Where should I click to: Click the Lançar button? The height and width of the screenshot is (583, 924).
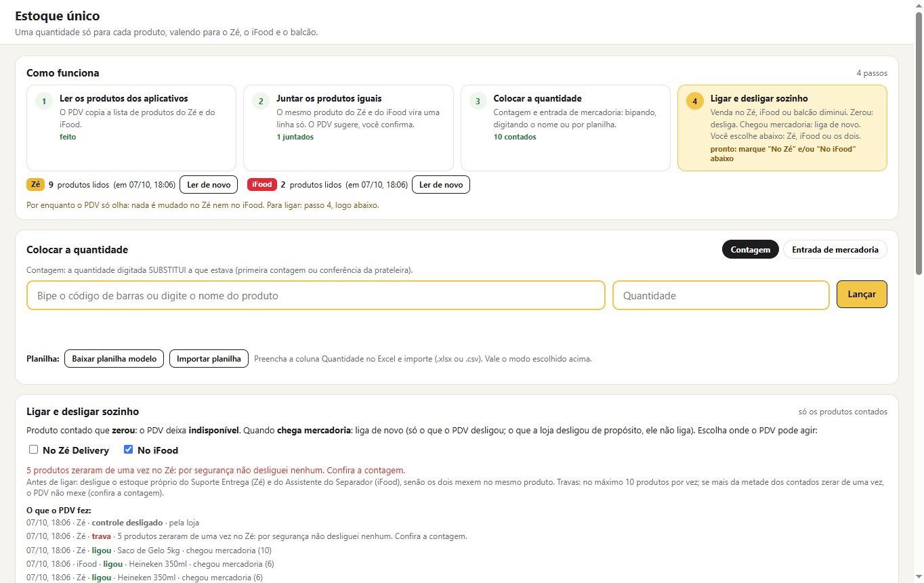click(862, 295)
